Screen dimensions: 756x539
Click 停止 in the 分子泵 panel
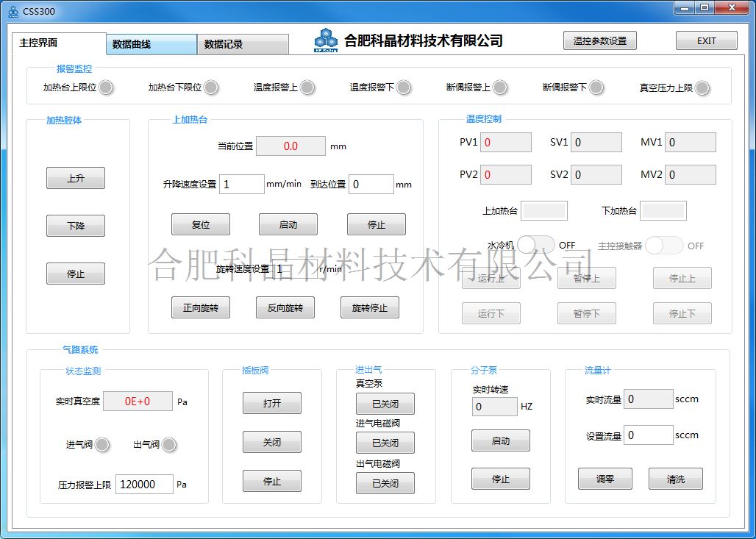coord(501,479)
